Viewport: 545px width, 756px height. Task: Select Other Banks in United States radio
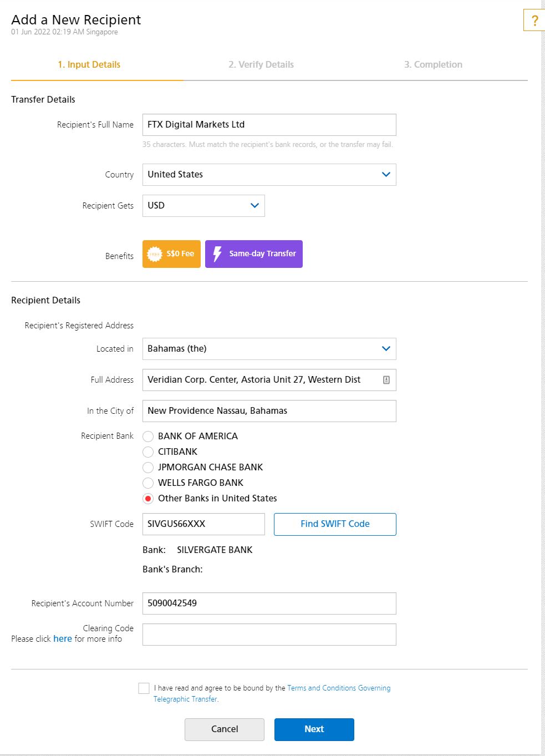pyautogui.click(x=148, y=499)
